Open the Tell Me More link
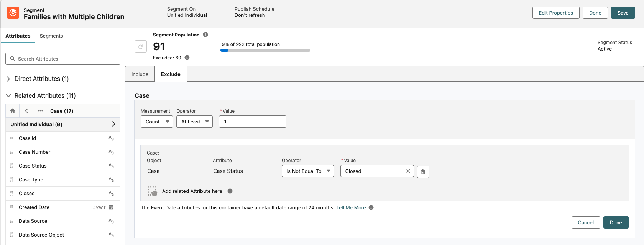 click(351, 207)
